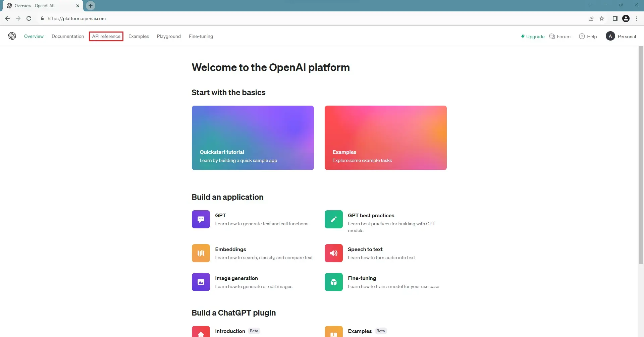This screenshot has height=337, width=644.
Task: Bookmark this page with the star icon
Action: (x=602, y=19)
